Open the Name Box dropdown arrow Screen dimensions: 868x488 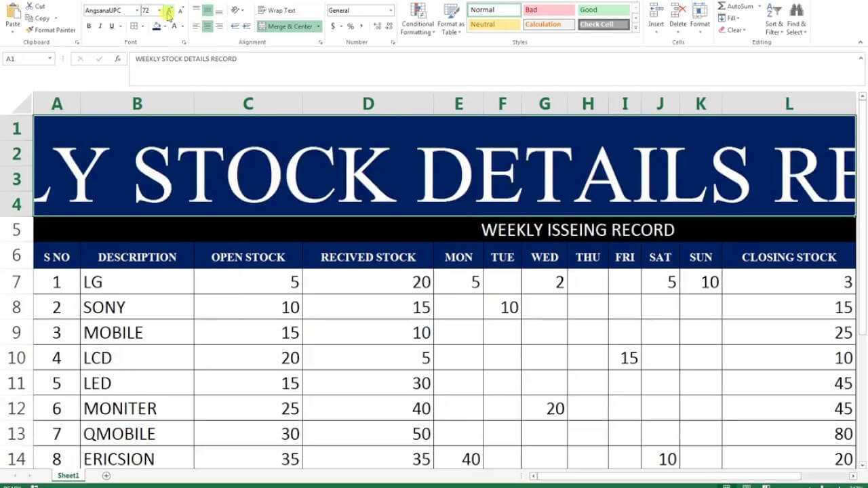pos(50,59)
